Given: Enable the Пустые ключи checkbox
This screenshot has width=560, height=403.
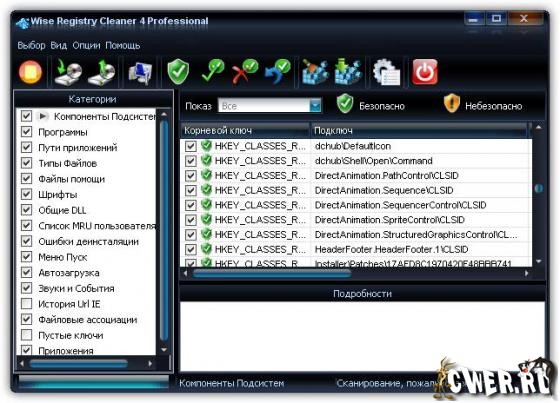Looking at the screenshot, I should 26,335.
